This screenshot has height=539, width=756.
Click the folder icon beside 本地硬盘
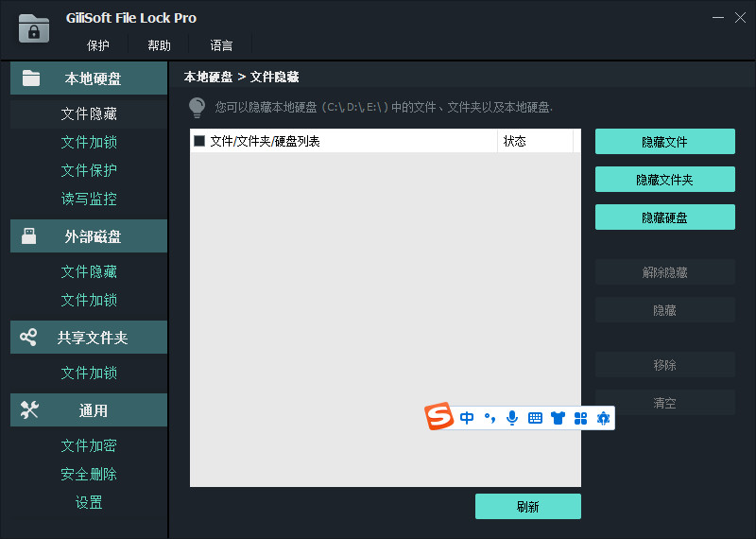[x=31, y=78]
